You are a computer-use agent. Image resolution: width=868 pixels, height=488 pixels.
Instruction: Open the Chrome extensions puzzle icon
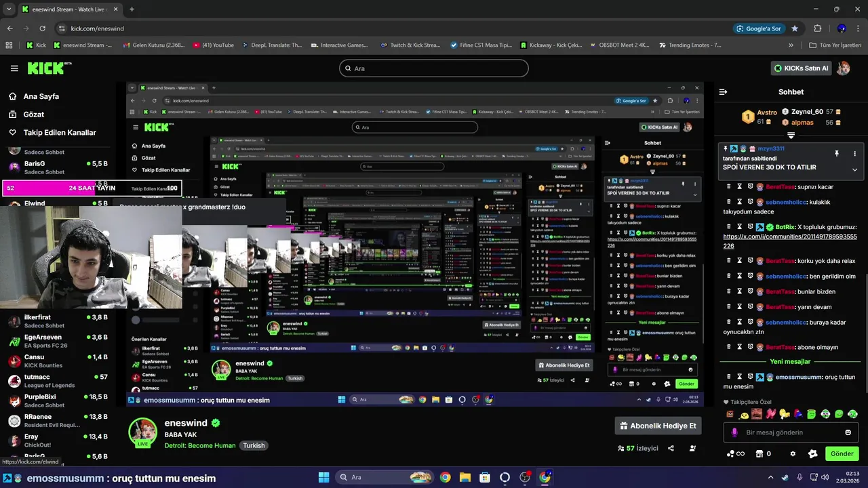817,28
